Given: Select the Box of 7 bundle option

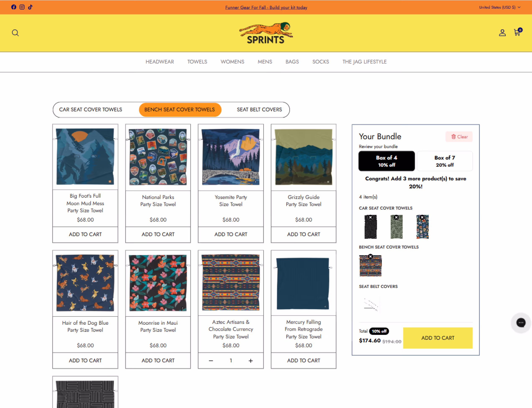Looking at the screenshot, I should pos(444,161).
